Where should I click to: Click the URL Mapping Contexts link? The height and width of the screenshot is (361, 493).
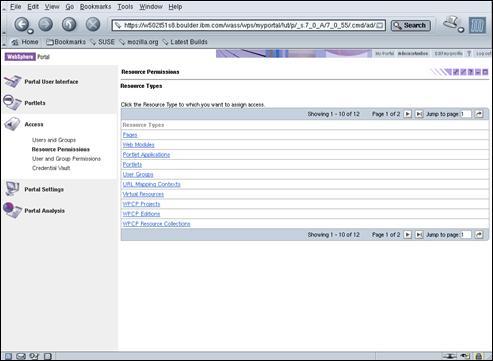[151, 184]
